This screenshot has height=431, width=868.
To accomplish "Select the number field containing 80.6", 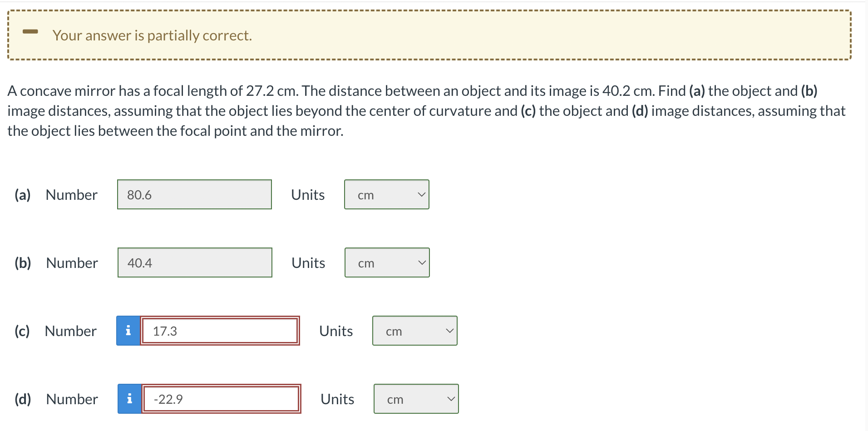I will point(194,194).
